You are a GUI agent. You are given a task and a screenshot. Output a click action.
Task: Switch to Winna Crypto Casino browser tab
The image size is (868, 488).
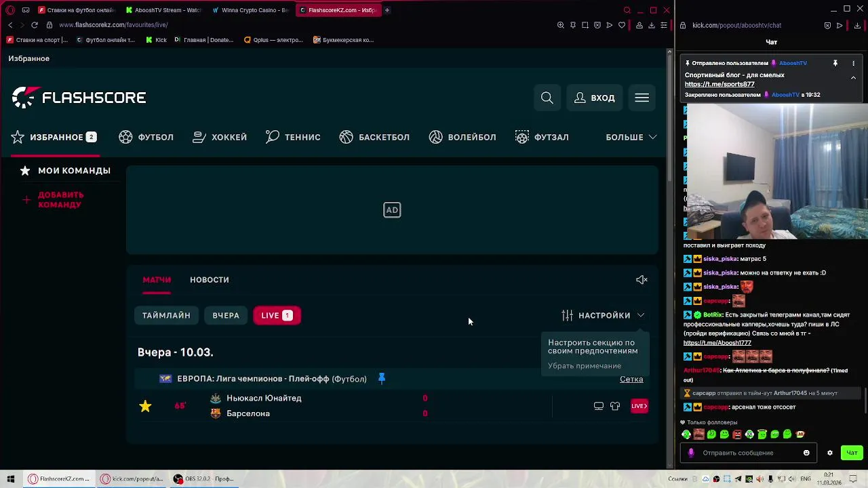pyautogui.click(x=251, y=10)
